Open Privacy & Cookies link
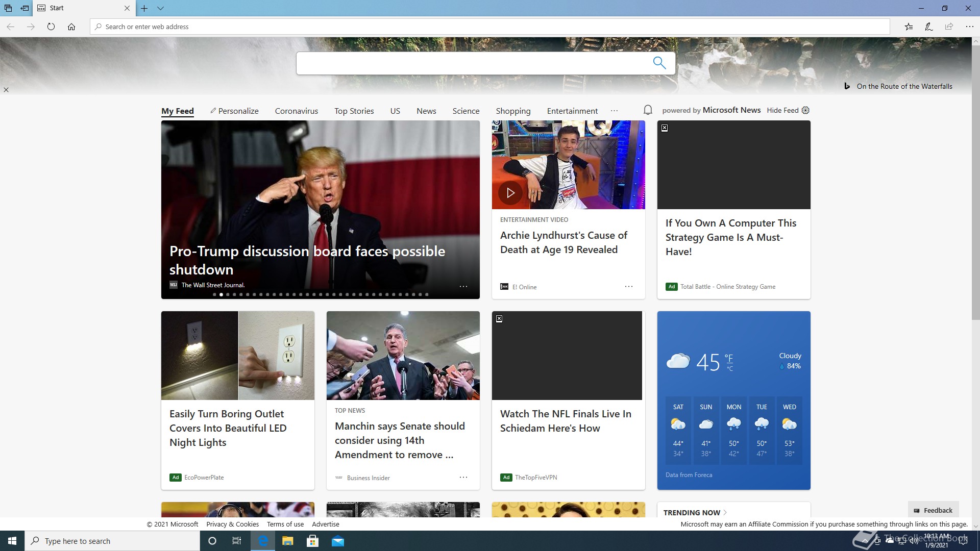Screen dimensions: 980x551 (232, 524)
